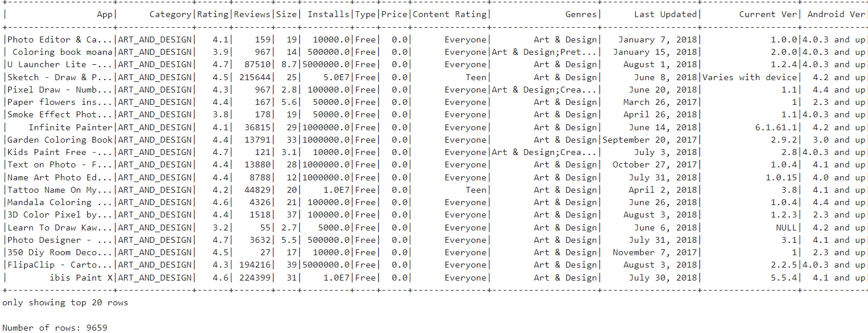Click the "Pixel Draw - Numb..." cell
The width and height of the screenshot is (868, 333).
(x=60, y=90)
